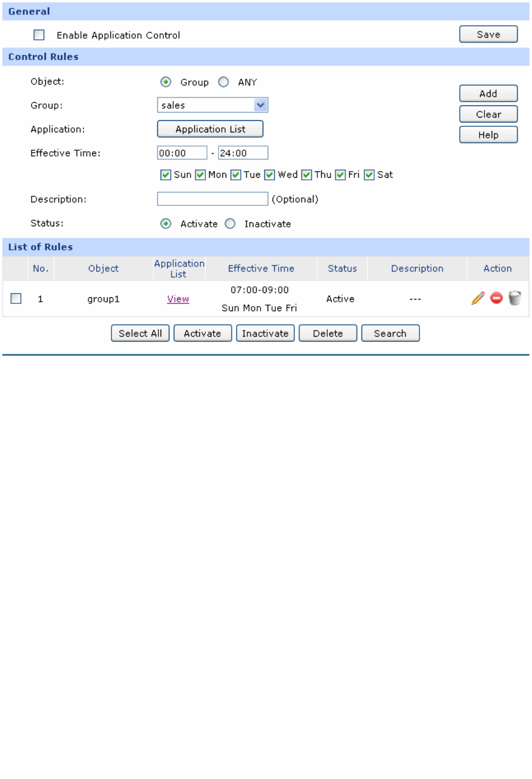This screenshot has width=532, height=779.
Task: Uncheck the Thu day checkbox
Action: (x=306, y=175)
